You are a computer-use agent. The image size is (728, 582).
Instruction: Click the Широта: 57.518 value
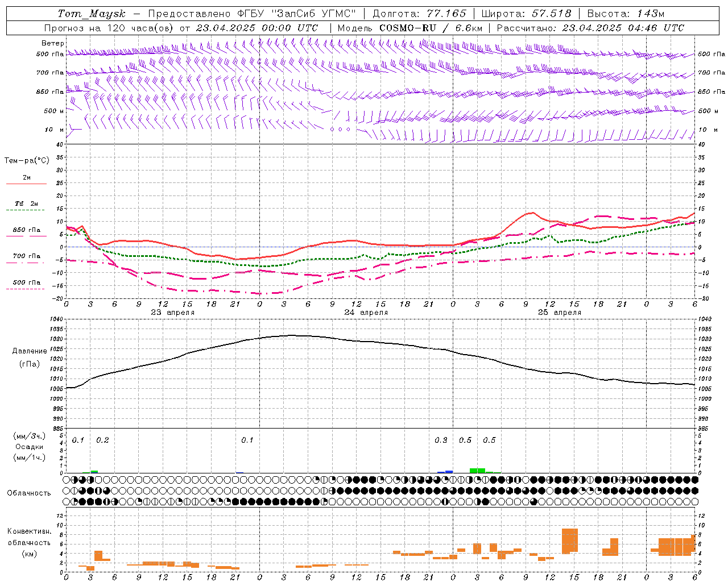[526, 14]
